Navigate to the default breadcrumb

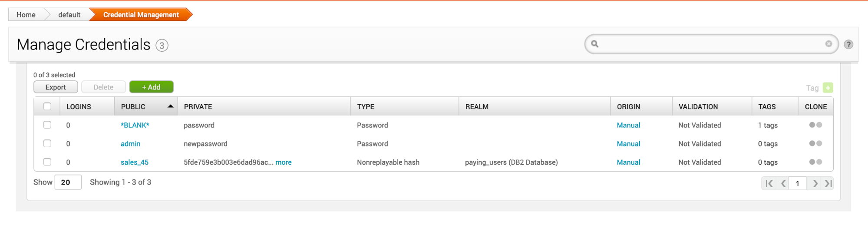tap(69, 15)
